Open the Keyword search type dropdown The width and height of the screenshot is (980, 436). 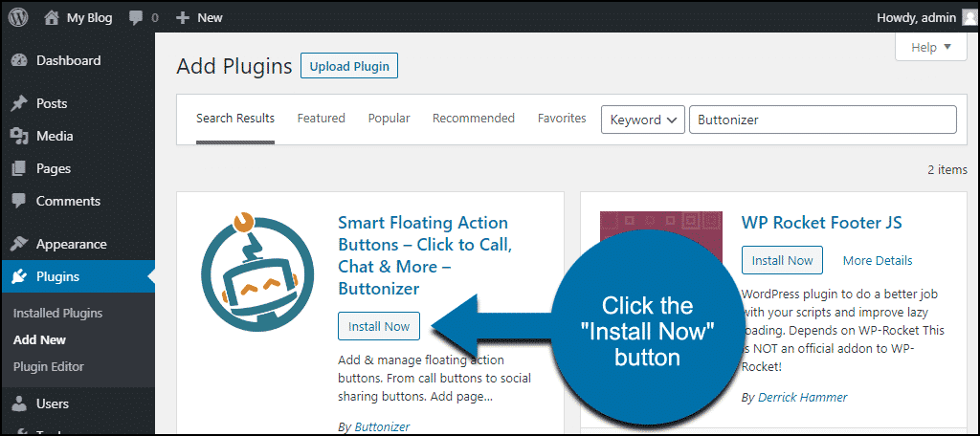[642, 120]
